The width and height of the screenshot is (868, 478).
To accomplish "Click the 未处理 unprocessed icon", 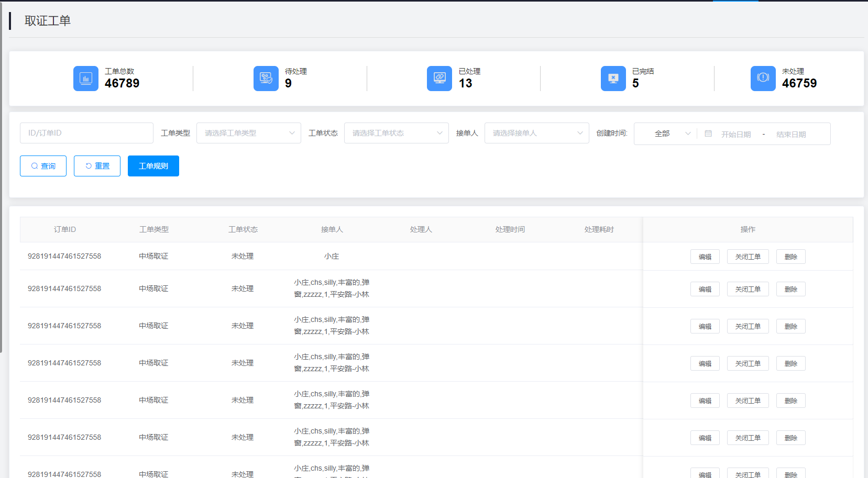I will click(763, 79).
